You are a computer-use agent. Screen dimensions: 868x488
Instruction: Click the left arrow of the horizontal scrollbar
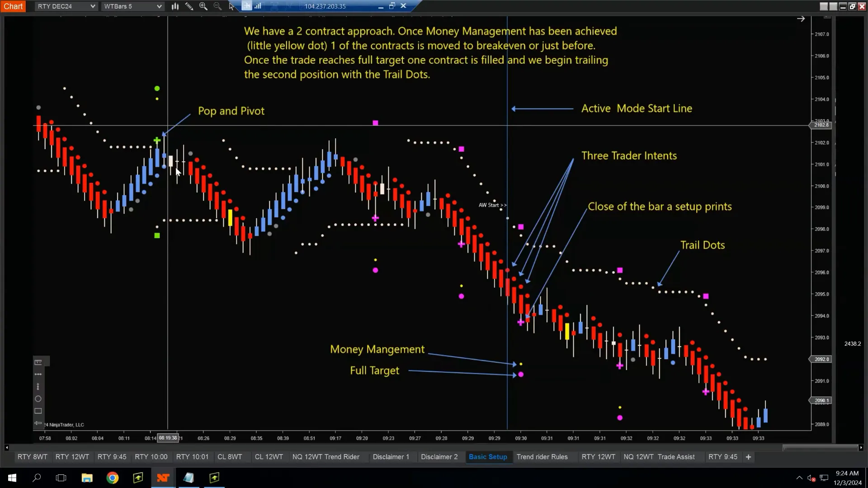pos(6,448)
